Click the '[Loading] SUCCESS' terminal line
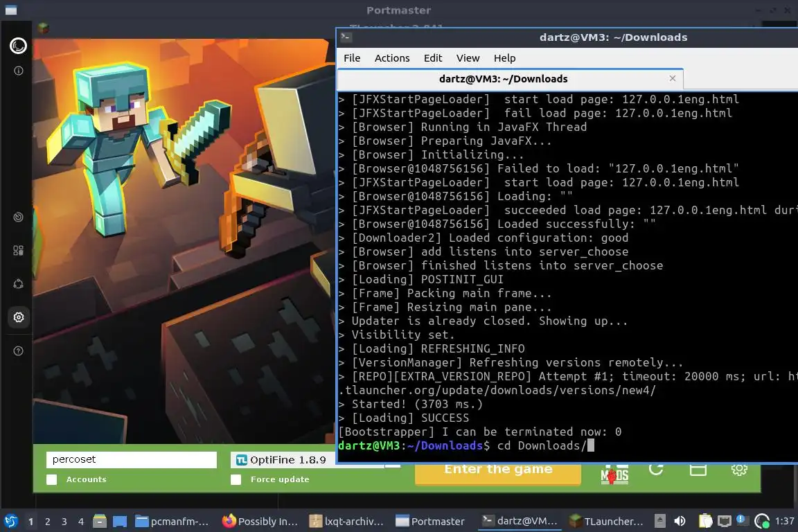The width and height of the screenshot is (798, 532). (x=404, y=418)
